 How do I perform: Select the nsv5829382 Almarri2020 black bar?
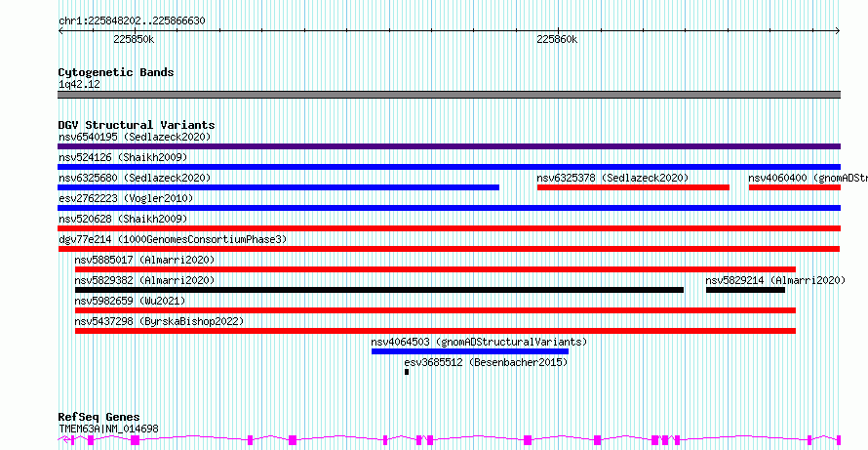tap(379, 290)
